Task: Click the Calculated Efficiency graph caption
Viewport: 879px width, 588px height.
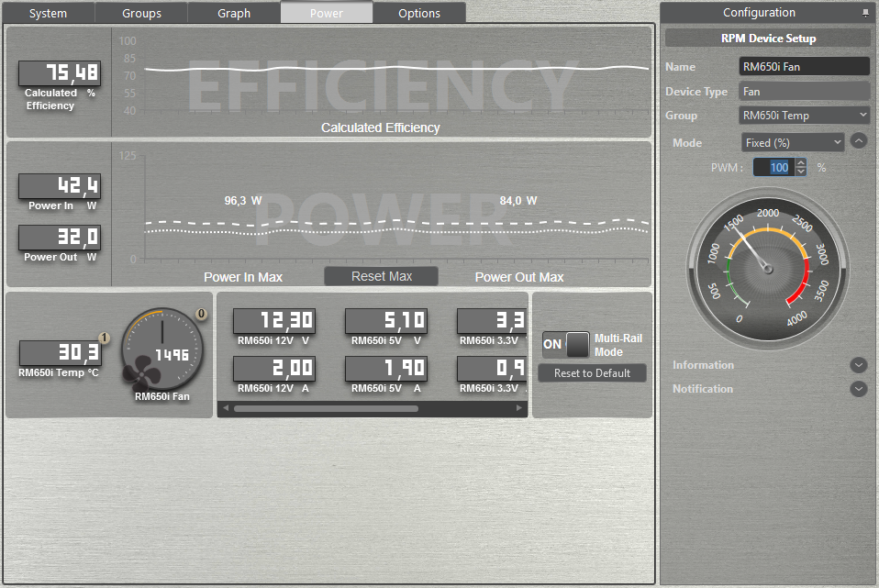Action: pos(380,128)
